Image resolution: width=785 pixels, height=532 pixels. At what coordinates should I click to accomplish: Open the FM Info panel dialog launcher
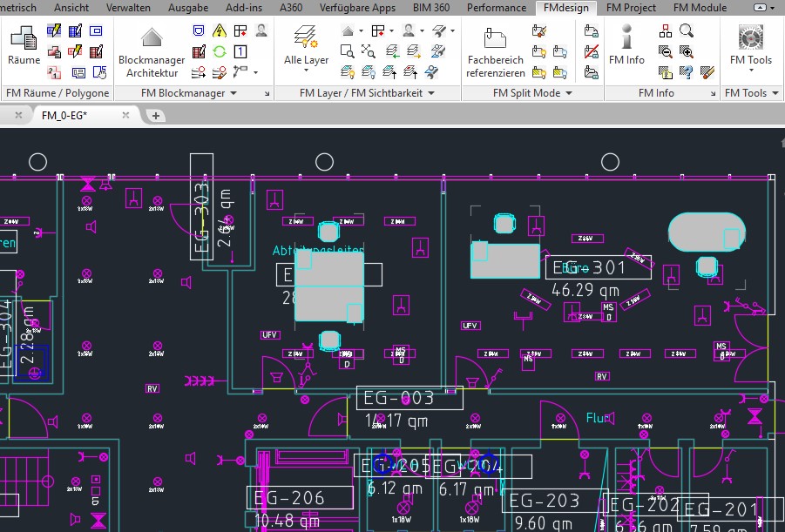click(713, 93)
